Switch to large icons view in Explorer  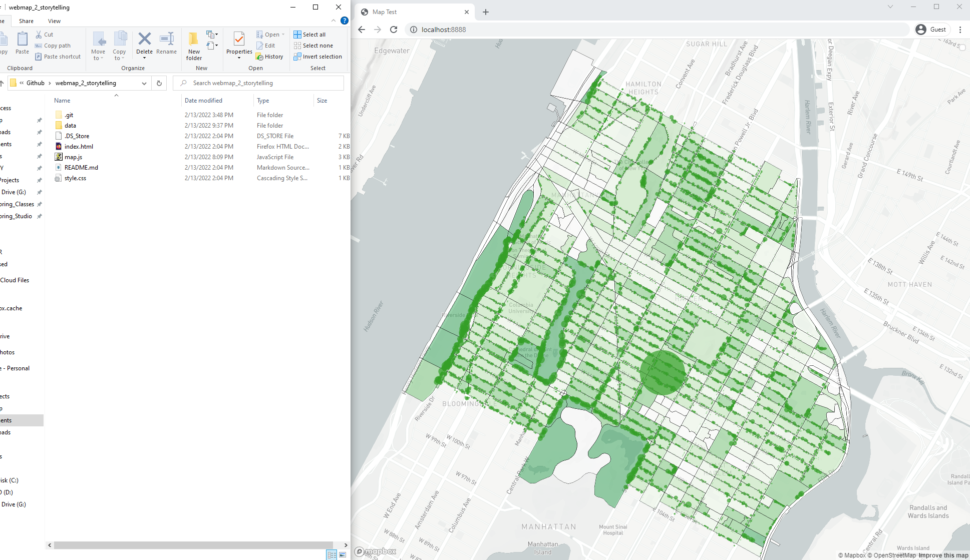343,554
